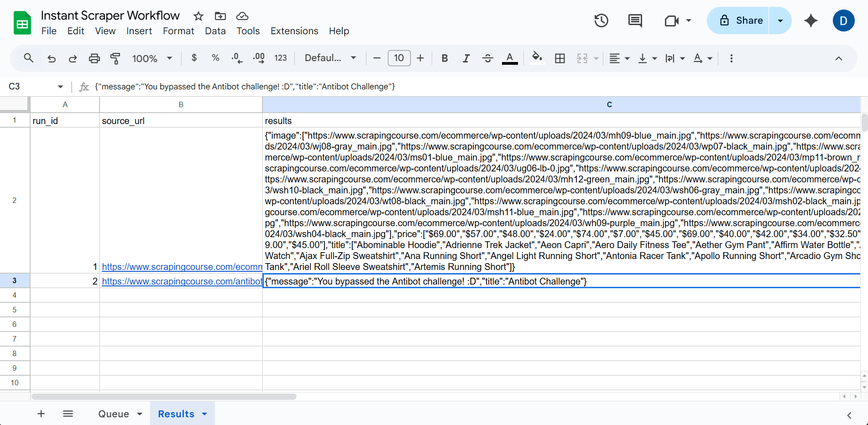Viewport: 868px width, 425px height.
Task: Open font family dropdown Default
Action: click(x=330, y=58)
